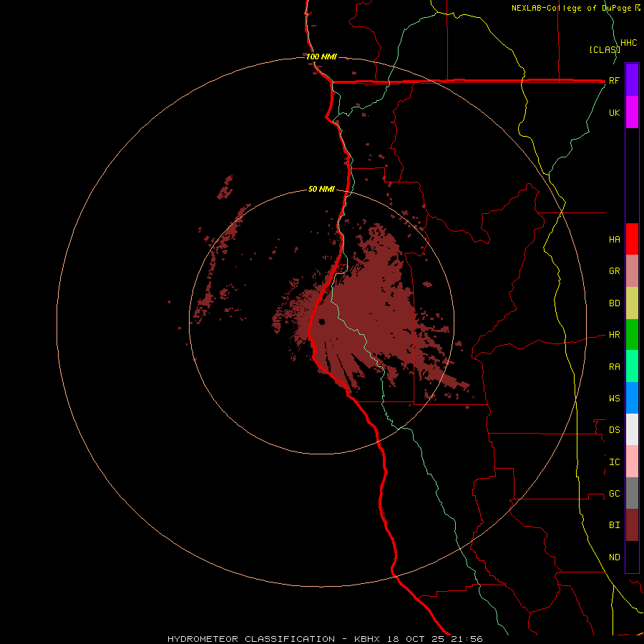644x644 pixels.
Task: Click the GR legend label
Action: (614, 271)
